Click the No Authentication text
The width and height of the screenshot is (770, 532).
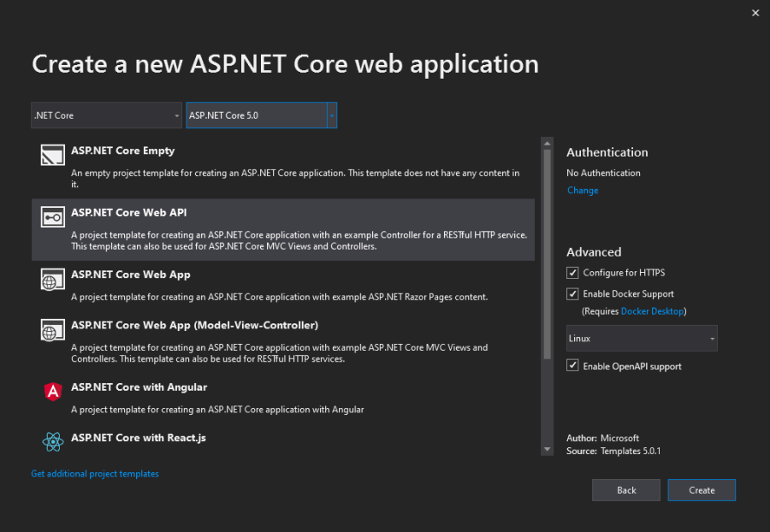point(603,173)
